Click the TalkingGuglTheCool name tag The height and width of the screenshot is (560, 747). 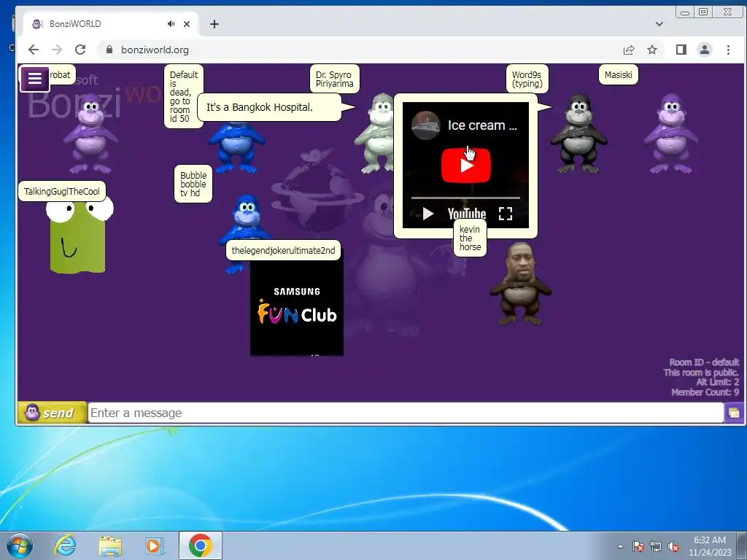coord(62,192)
